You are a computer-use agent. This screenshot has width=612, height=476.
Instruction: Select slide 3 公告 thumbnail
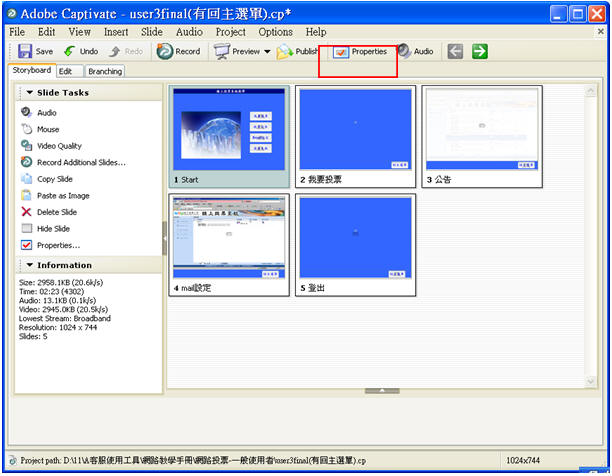coord(482,137)
